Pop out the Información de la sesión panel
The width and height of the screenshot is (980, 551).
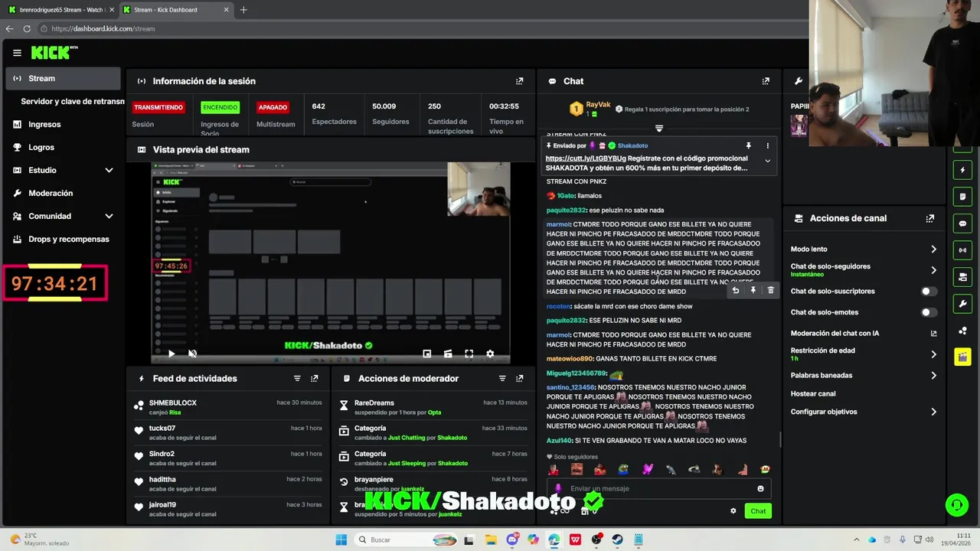pos(520,81)
